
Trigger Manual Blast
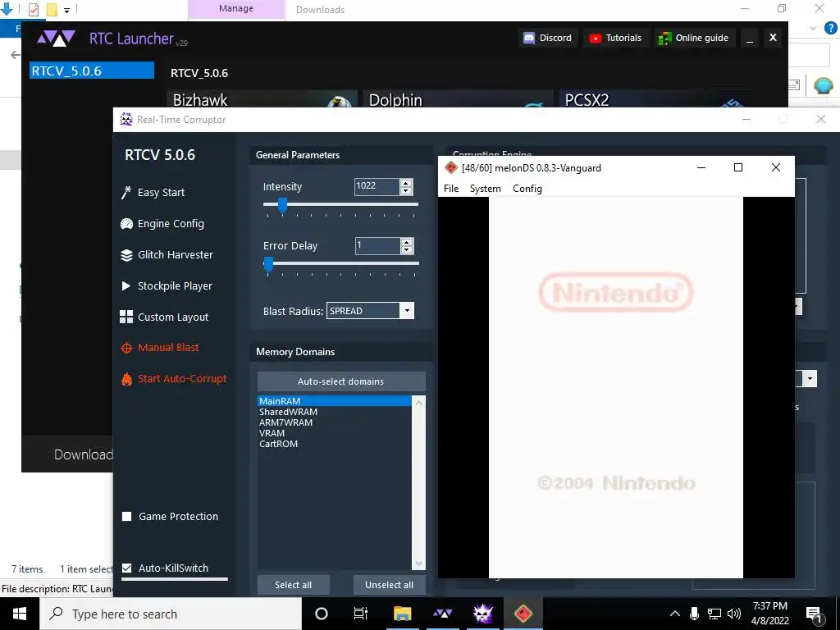(x=160, y=348)
